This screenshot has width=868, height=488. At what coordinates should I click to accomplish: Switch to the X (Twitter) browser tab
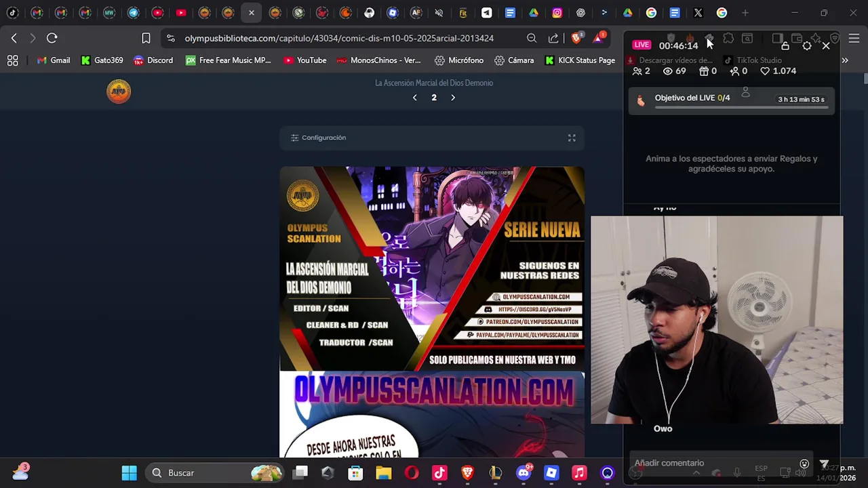click(698, 13)
